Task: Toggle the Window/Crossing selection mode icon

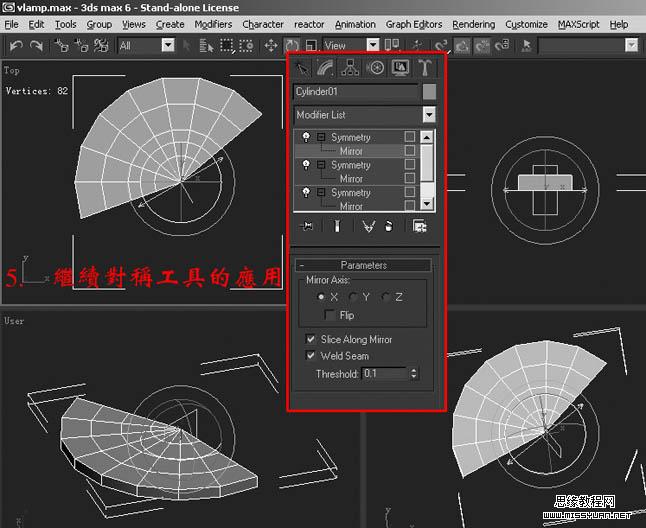Action: pos(246,45)
